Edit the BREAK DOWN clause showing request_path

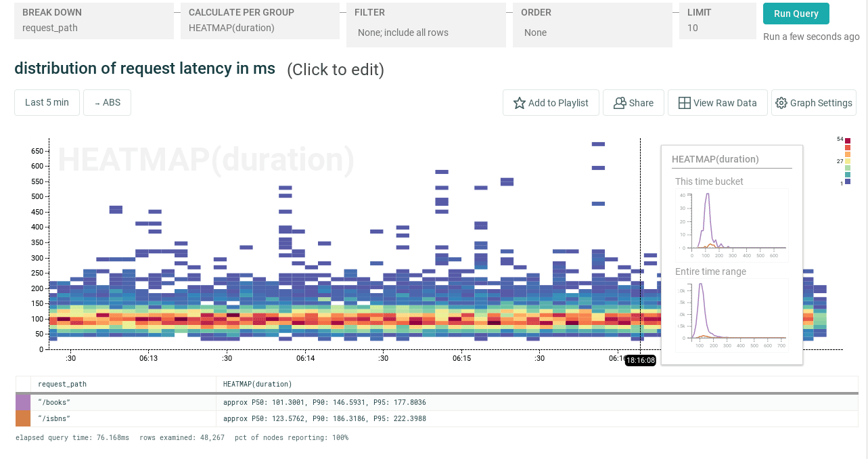pos(93,21)
